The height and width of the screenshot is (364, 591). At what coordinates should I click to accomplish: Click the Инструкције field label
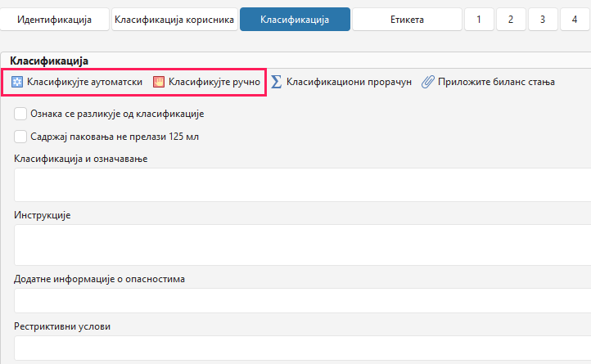click(x=43, y=215)
